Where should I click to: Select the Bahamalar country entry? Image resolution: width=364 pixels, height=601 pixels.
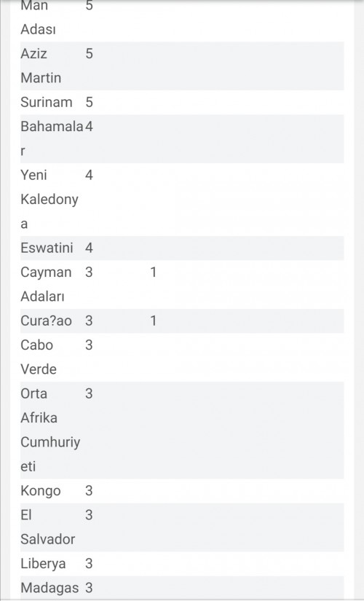[x=52, y=138]
